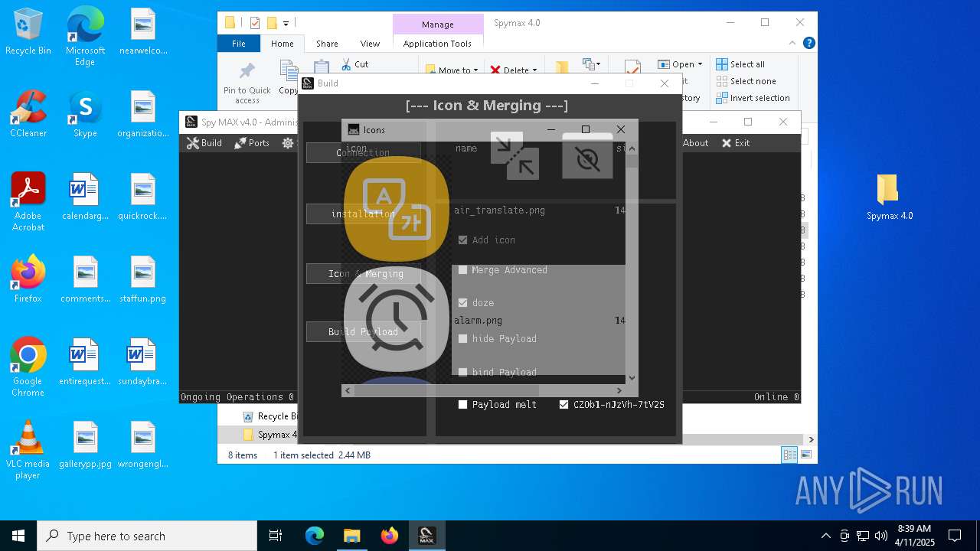Open Explorer Help question mark icon
The width and height of the screenshot is (980, 551).
click(x=808, y=44)
